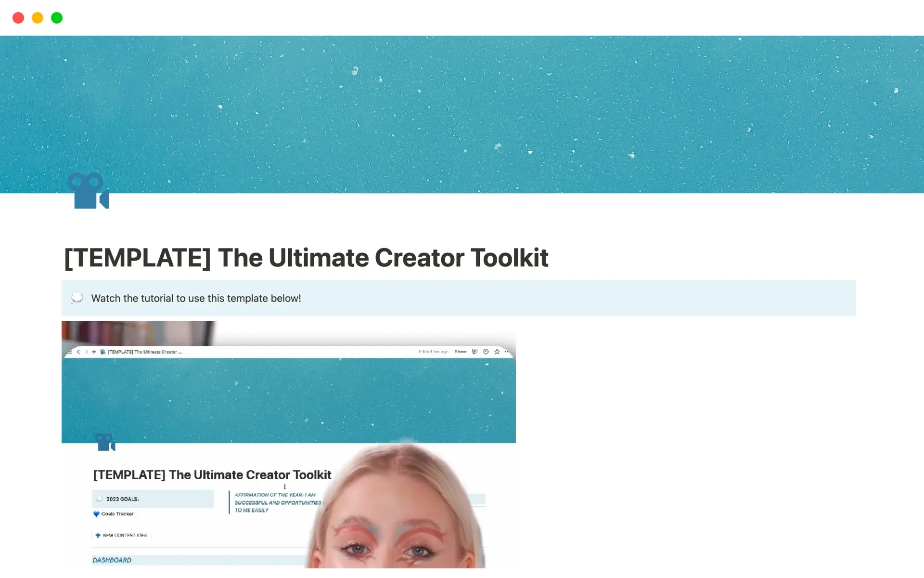Click the large page title '[TEMPLATE] The Ultimate Creator Toolkit'
This screenshot has width=924, height=578.
(x=306, y=258)
